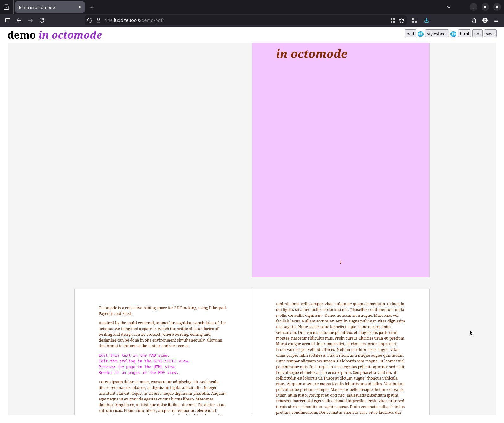
Task: Open the tracking protection shield icon
Action: tap(90, 20)
